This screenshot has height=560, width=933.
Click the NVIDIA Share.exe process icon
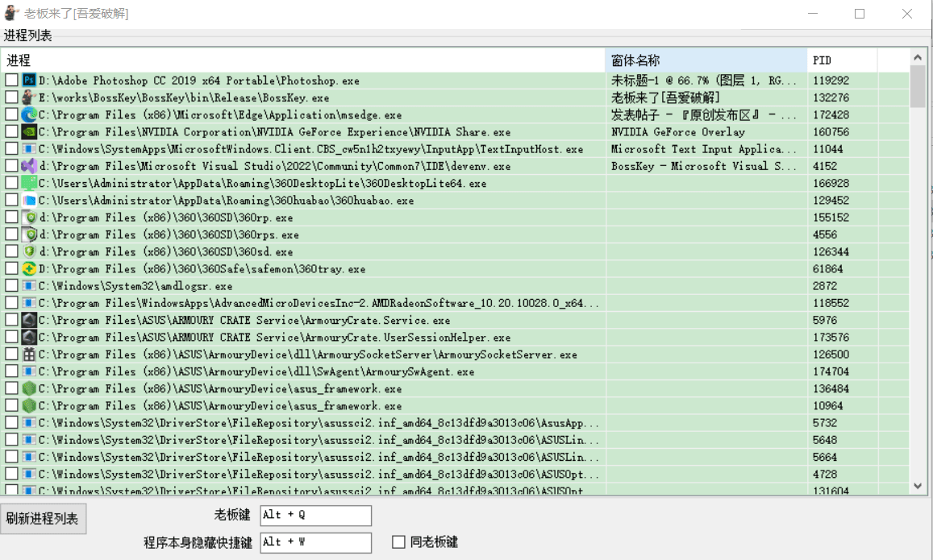point(29,132)
